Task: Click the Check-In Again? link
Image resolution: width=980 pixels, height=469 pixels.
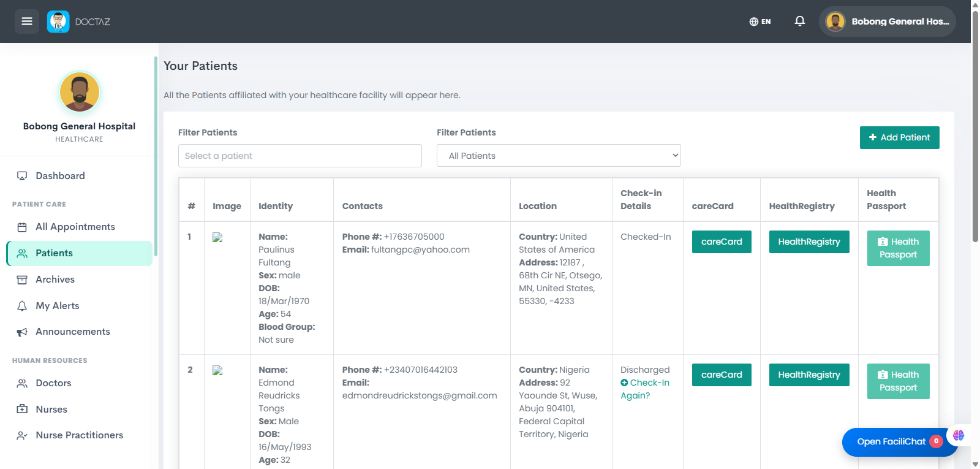Action: pyautogui.click(x=645, y=389)
